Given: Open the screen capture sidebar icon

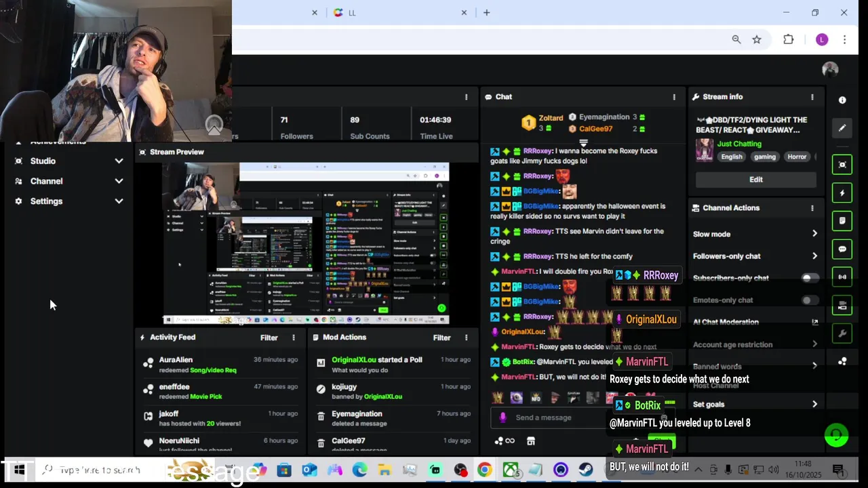Looking at the screenshot, I should coord(842,165).
